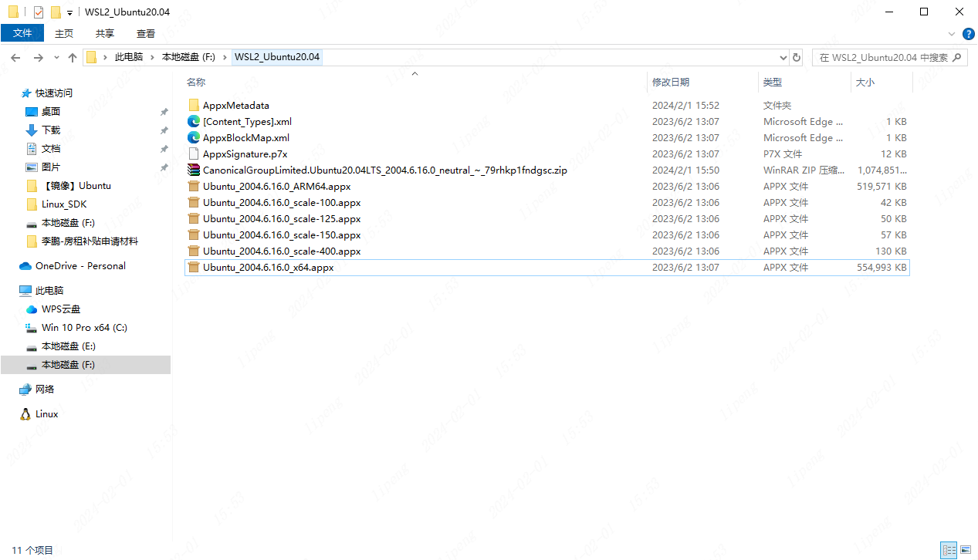This screenshot has width=978, height=560.
Task: Unpin 文档 using its pin icon
Action: click(x=164, y=149)
